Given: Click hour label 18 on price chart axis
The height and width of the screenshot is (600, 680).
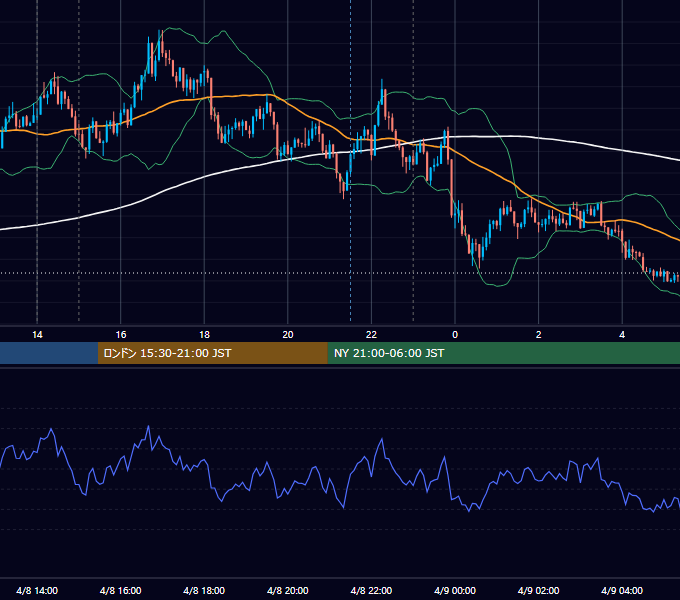Looking at the screenshot, I should 204,335.
